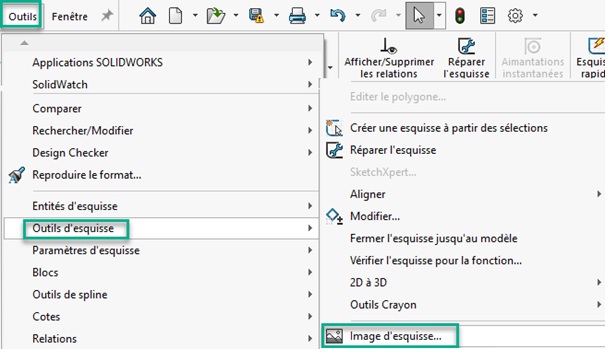Click the Home icon in toolbar
This screenshot has width=616, height=360.
click(x=148, y=16)
